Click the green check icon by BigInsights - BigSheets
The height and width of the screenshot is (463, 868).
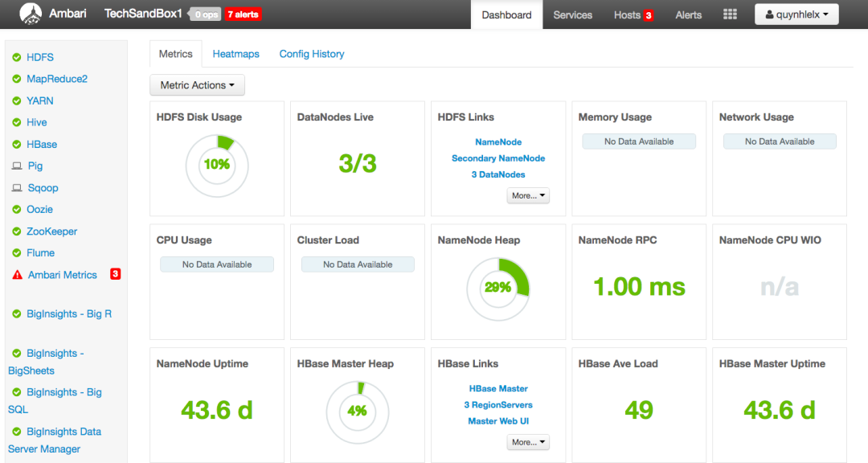17,354
